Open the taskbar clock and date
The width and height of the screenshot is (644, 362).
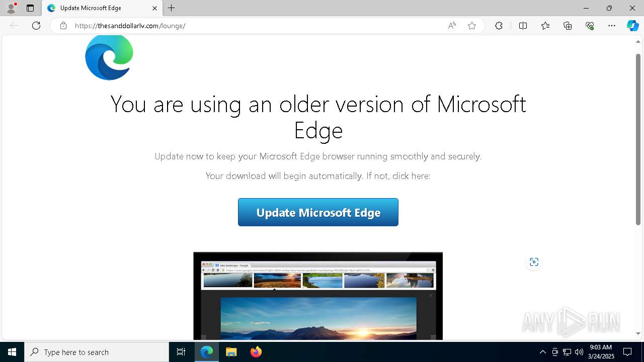[x=601, y=352]
